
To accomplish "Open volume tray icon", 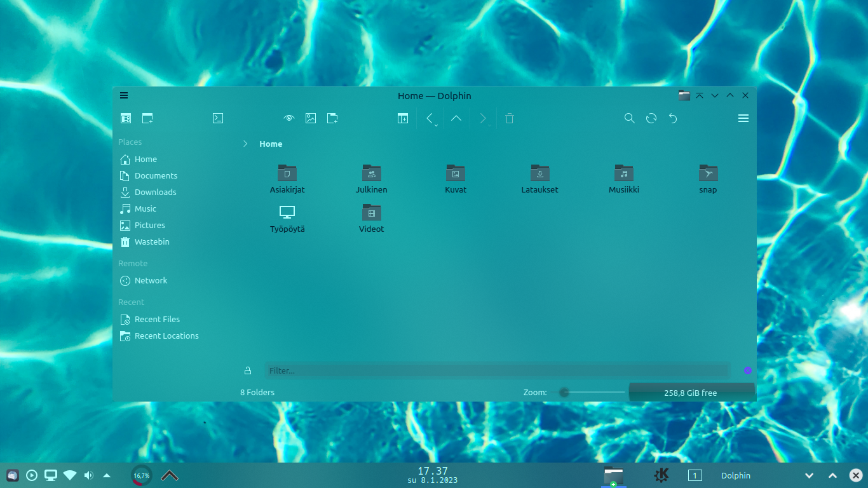I will tap(88, 475).
